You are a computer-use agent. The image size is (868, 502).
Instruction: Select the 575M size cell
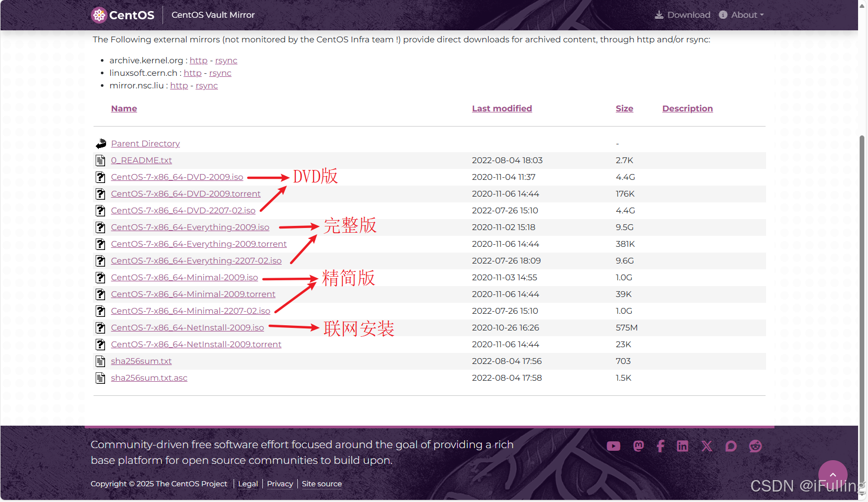pos(626,328)
